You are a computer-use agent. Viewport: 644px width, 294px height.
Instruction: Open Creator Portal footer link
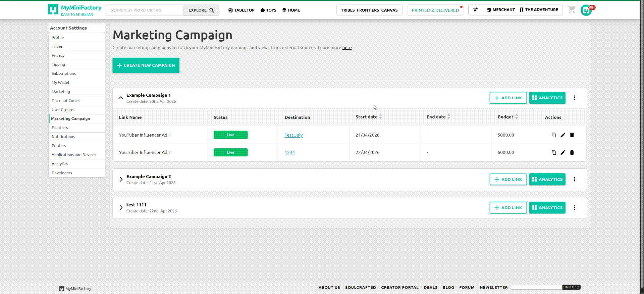pyautogui.click(x=400, y=288)
